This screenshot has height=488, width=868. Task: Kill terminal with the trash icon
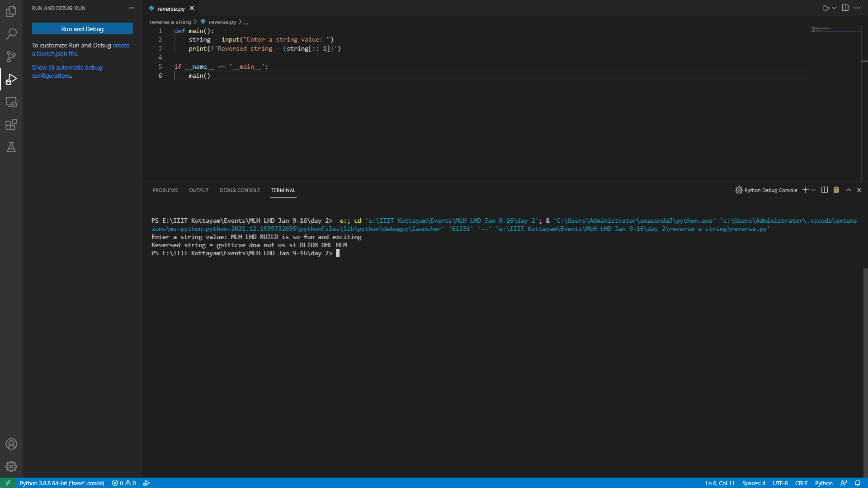[x=836, y=190]
